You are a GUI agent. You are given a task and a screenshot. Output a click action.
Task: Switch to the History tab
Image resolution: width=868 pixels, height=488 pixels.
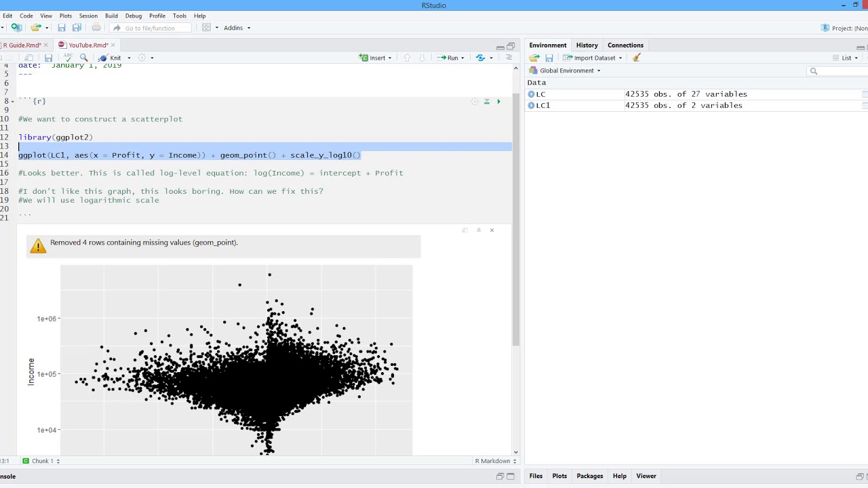587,45
